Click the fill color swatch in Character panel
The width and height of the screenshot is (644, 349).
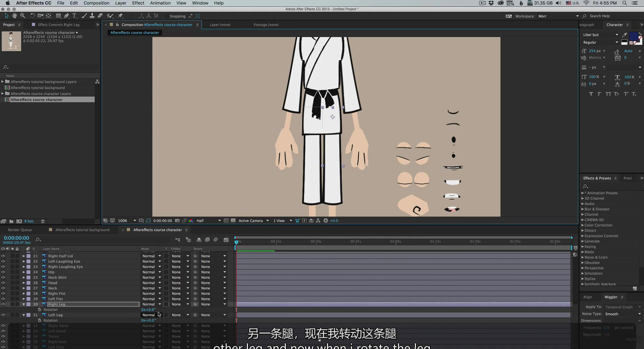coord(634,36)
